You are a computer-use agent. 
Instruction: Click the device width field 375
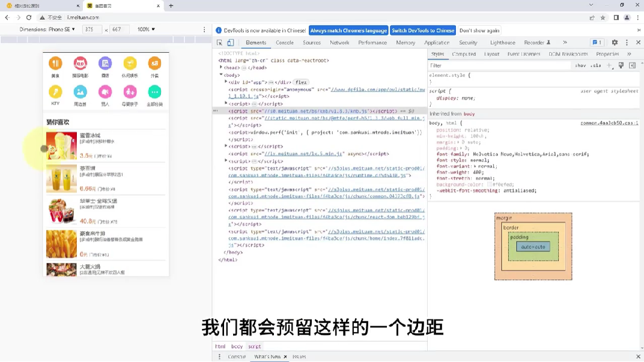92,29
